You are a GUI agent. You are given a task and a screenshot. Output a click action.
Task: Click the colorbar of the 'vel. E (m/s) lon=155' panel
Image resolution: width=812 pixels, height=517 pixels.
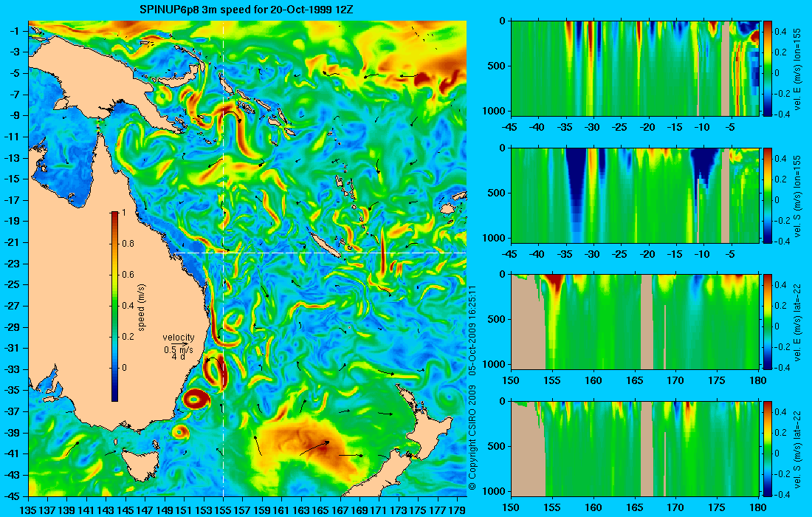768,69
